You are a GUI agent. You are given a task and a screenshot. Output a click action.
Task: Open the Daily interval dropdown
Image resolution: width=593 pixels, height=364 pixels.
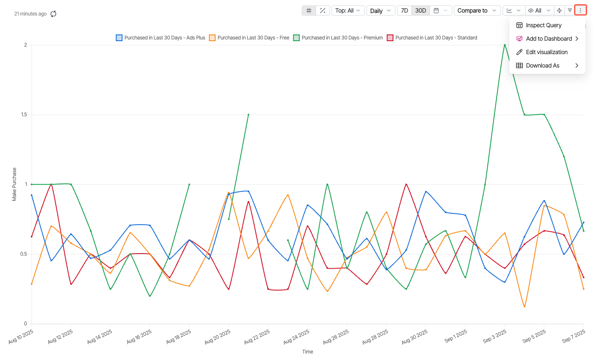pyautogui.click(x=380, y=10)
